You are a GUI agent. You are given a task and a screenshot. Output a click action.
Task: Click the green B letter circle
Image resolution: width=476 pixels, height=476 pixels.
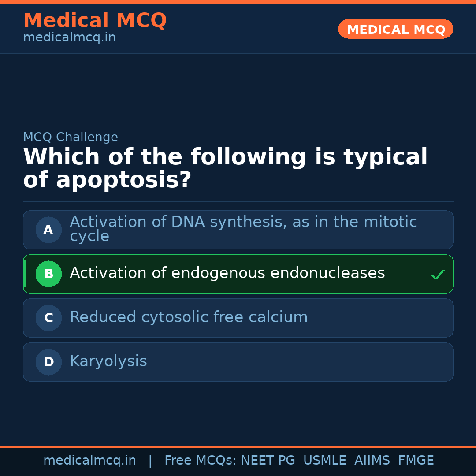tap(48, 274)
